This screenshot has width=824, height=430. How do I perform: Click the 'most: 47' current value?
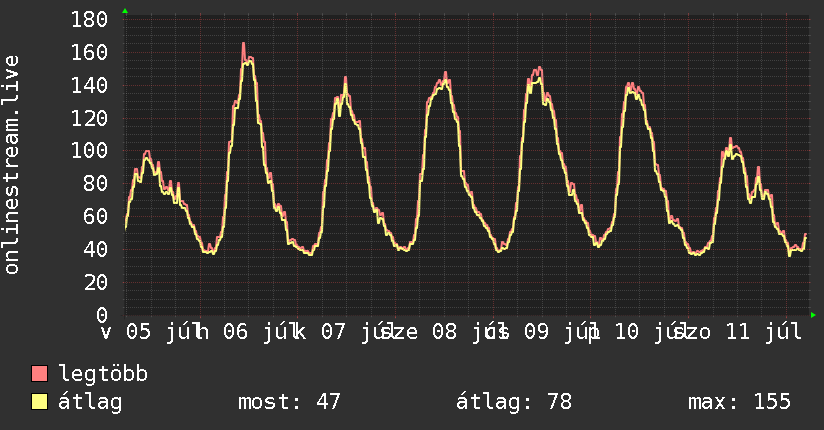tap(289, 402)
